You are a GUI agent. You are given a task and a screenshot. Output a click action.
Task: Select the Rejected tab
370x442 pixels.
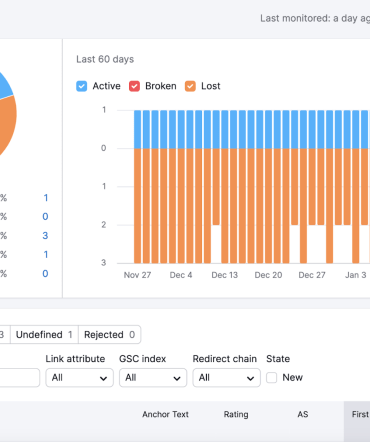pyautogui.click(x=109, y=334)
